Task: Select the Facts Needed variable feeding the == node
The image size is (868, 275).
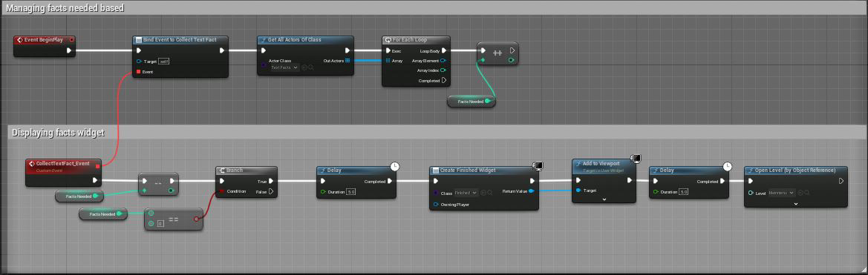Action: (x=103, y=213)
